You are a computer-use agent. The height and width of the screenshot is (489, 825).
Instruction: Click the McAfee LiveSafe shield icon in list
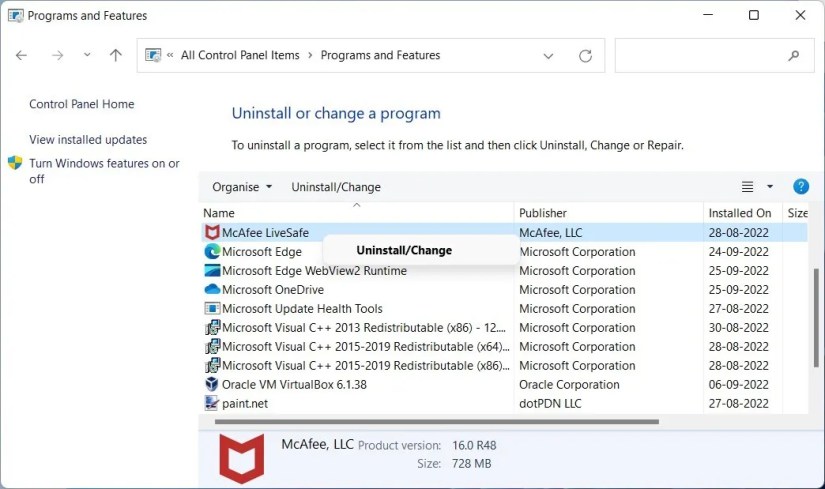212,232
